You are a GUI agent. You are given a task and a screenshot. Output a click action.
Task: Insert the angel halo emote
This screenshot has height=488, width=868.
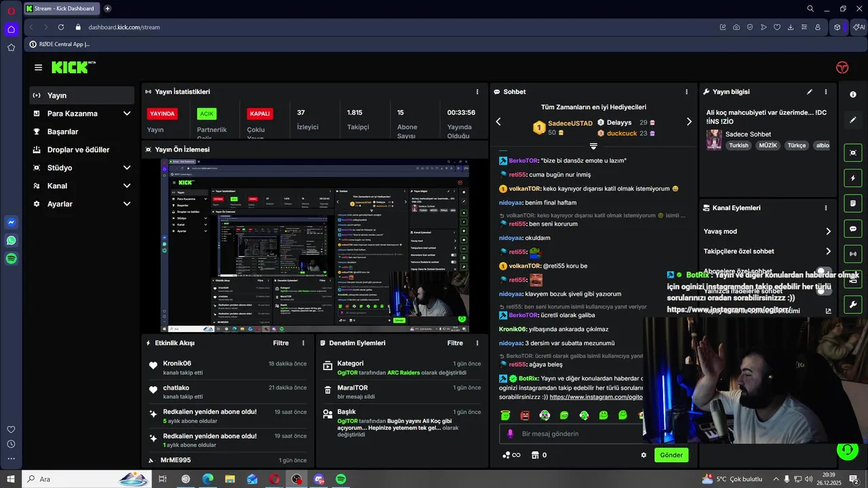[505, 415]
